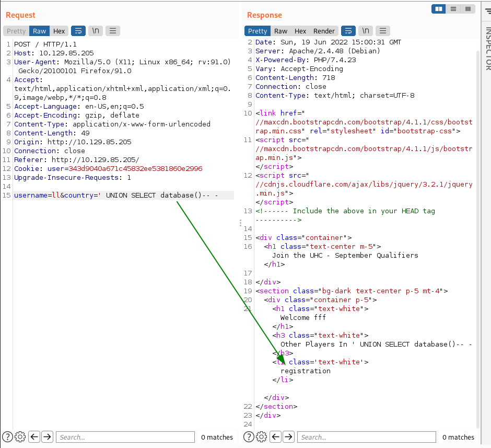
Task: Open Render tab in Response panel
Action: pyautogui.click(x=324, y=31)
